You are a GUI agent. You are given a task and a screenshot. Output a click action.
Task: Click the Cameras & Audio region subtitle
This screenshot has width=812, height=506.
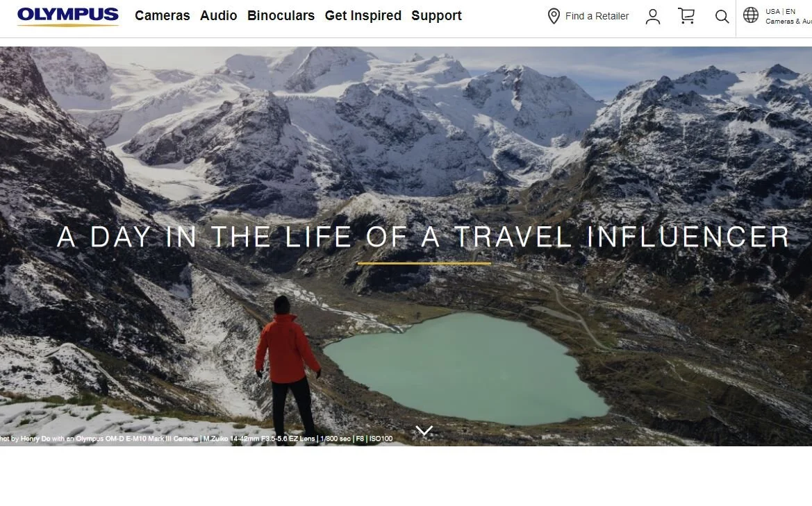[788, 22]
